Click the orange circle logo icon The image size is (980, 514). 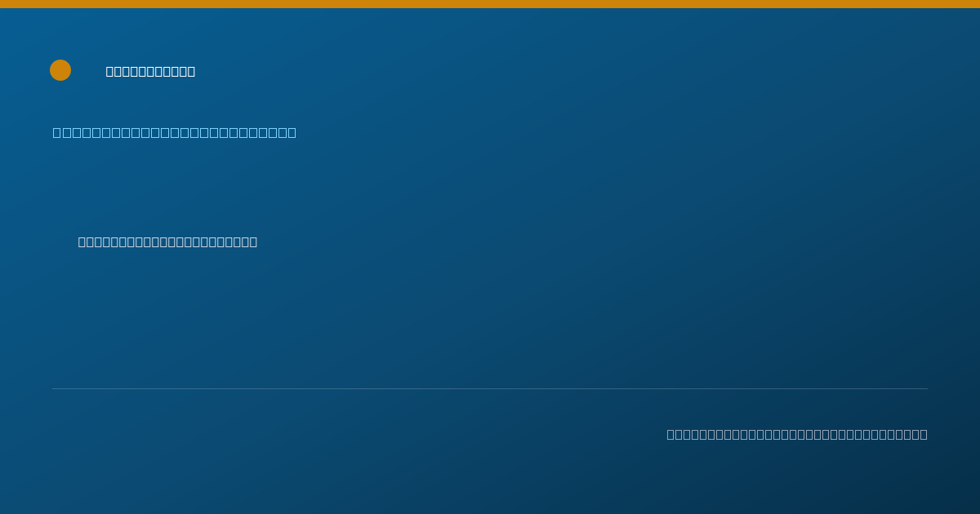(60, 70)
